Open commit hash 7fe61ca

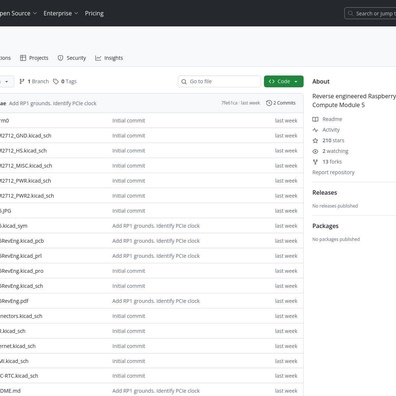(229, 103)
